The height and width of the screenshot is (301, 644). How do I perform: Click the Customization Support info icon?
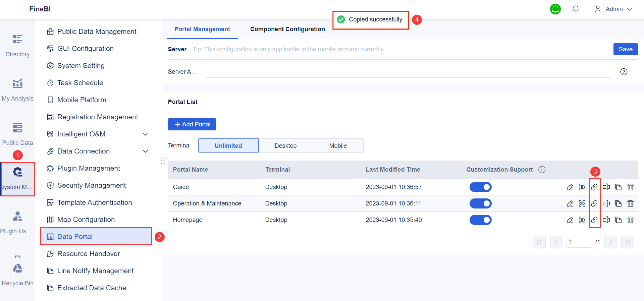click(x=542, y=170)
